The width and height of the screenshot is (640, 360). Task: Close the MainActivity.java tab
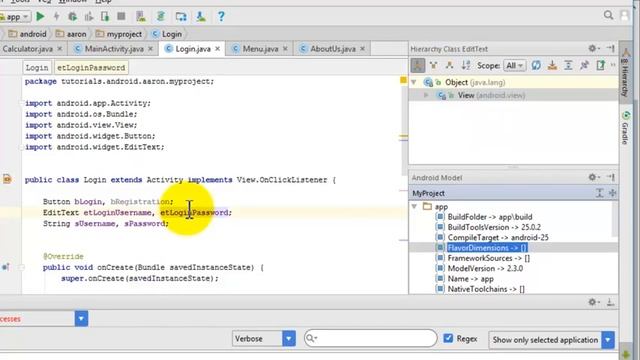(x=151, y=49)
